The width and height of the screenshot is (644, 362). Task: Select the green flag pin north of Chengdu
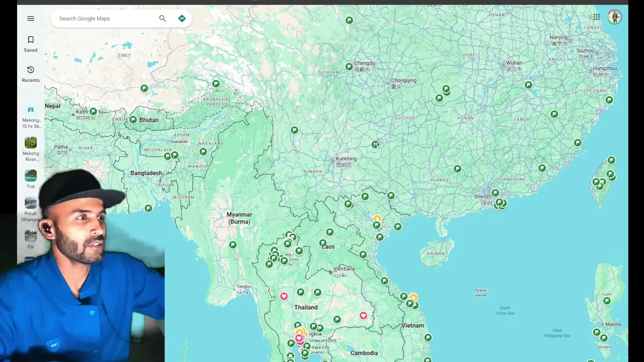(x=349, y=21)
